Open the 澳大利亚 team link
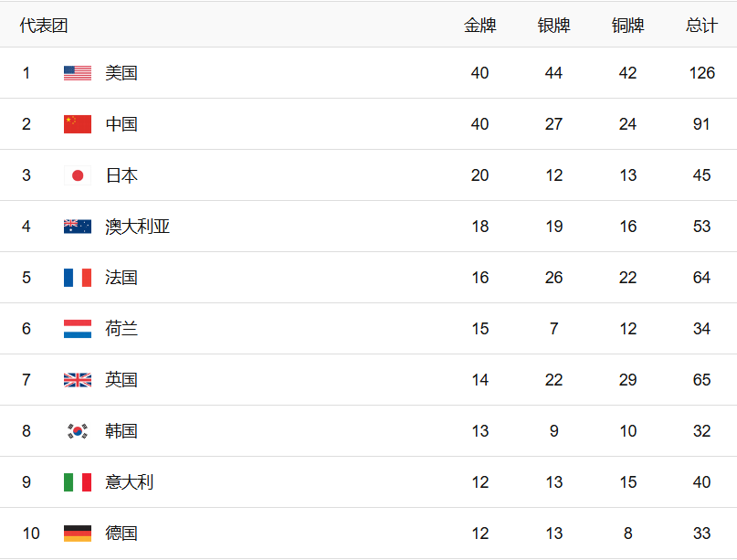 point(138,227)
